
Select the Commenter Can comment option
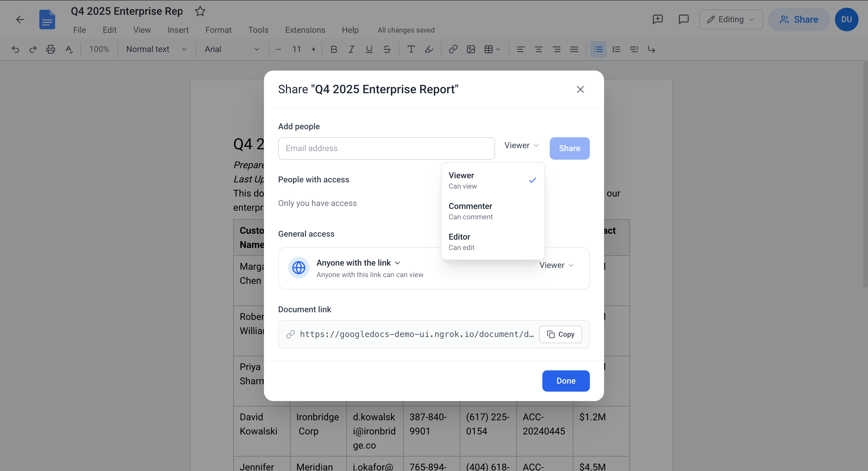(x=493, y=211)
